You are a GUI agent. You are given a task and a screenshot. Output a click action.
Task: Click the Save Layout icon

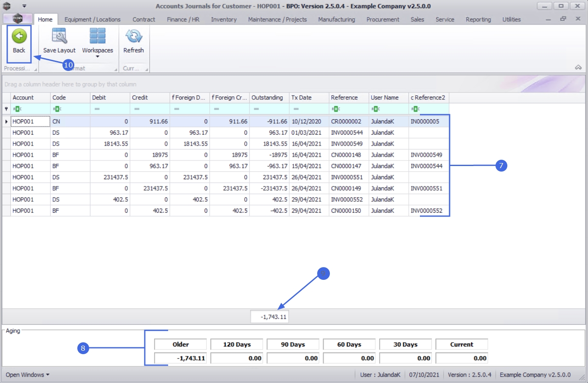pyautogui.click(x=59, y=37)
